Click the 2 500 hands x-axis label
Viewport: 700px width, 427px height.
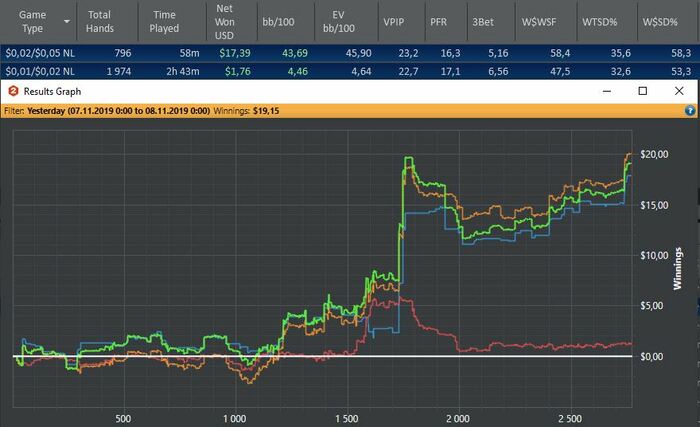570,419
